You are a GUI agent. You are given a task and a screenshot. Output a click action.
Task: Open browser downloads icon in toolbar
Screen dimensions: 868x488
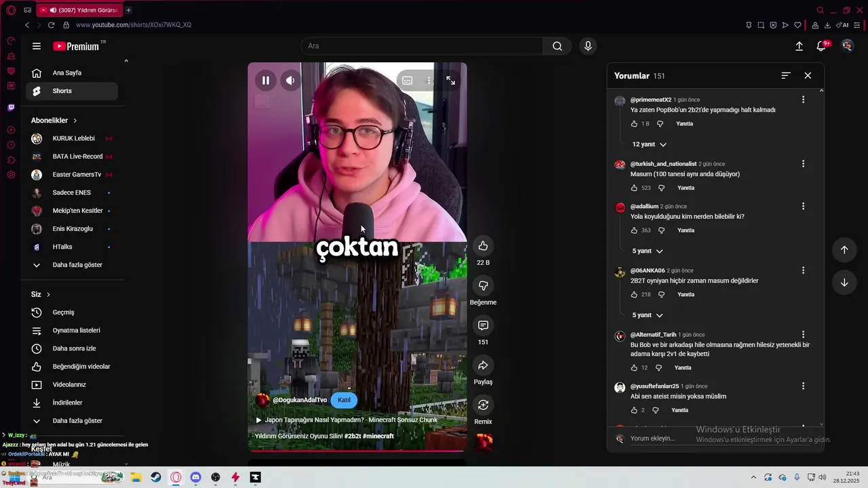(x=827, y=25)
